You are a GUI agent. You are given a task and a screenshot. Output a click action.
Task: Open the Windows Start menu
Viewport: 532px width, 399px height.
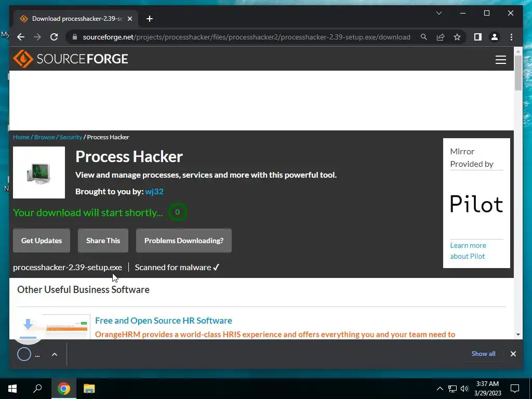tap(12, 389)
